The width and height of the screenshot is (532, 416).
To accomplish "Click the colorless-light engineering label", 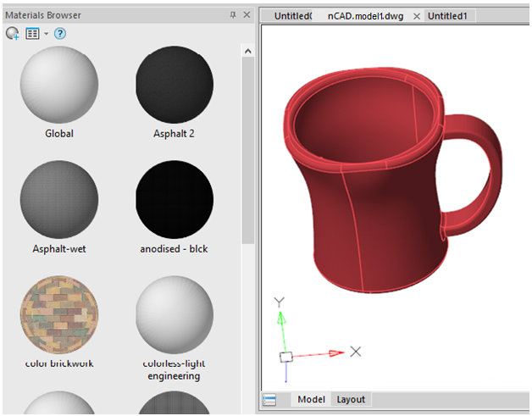I will [x=174, y=369].
